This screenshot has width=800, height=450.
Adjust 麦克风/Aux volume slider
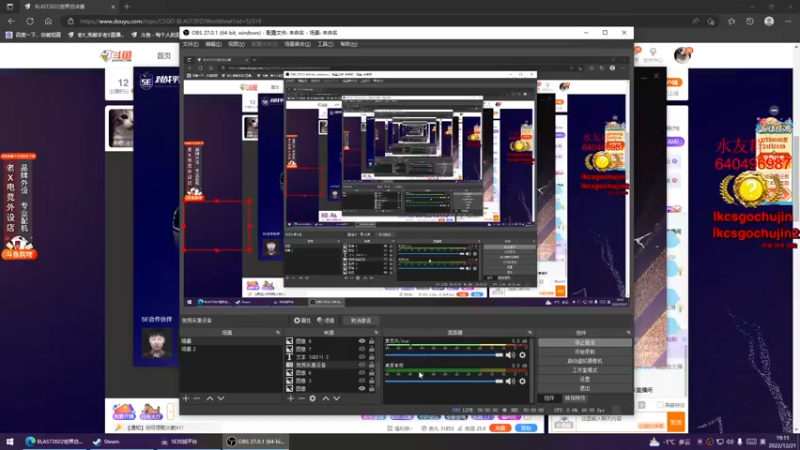pos(444,355)
